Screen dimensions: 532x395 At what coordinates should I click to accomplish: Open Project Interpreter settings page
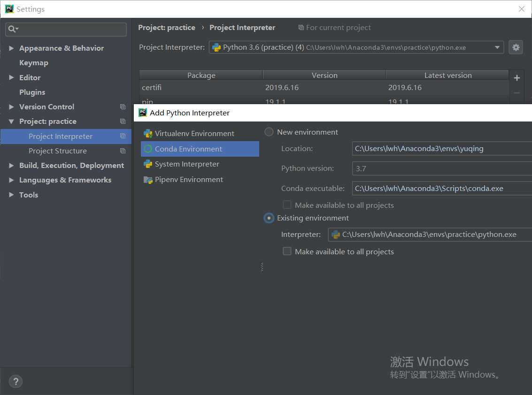[66, 137]
